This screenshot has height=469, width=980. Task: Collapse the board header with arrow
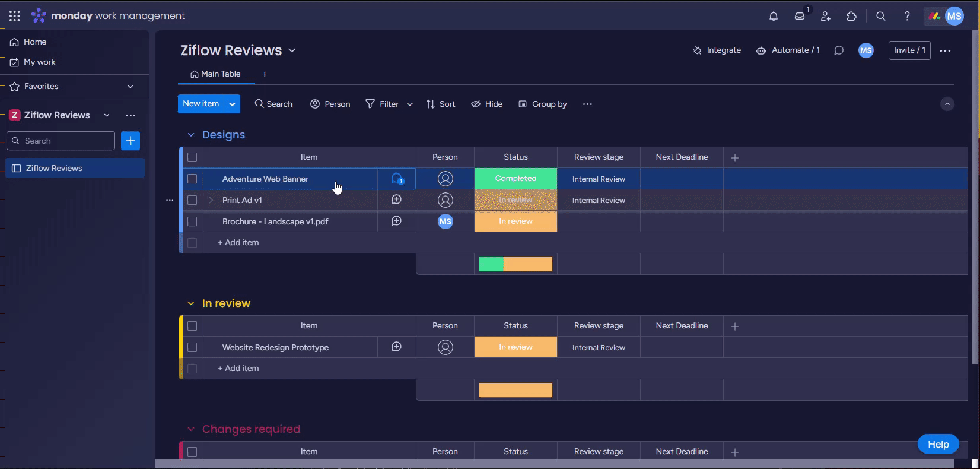pos(947,104)
